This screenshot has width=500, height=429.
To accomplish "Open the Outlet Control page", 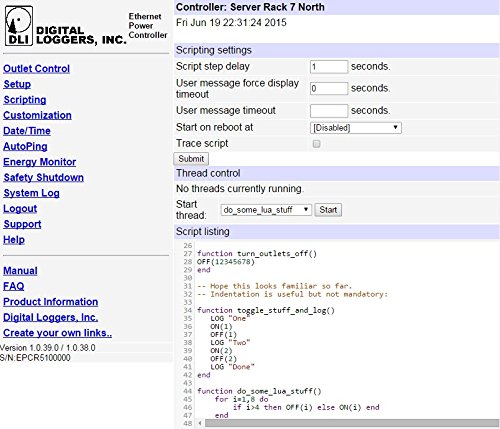I will click(x=36, y=69).
